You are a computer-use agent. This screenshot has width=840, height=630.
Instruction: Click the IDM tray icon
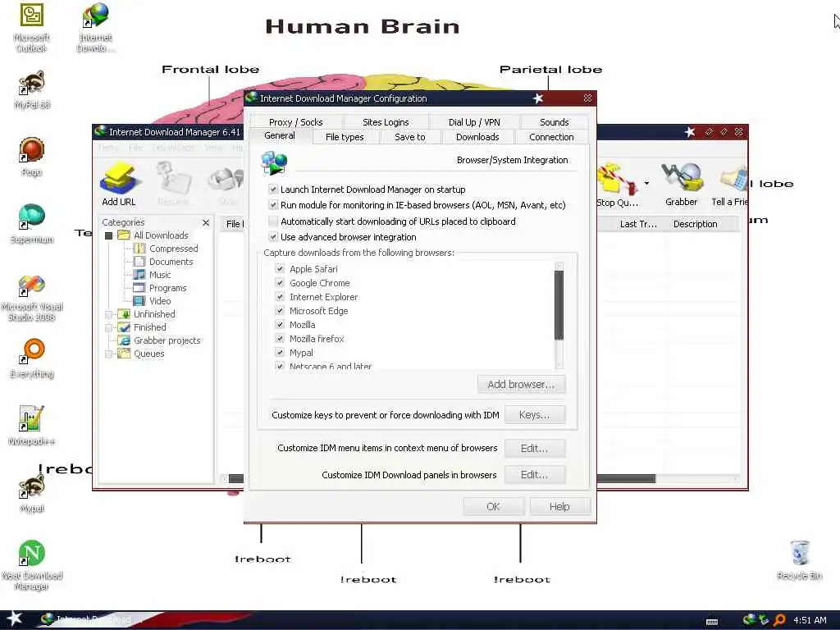[x=749, y=620]
